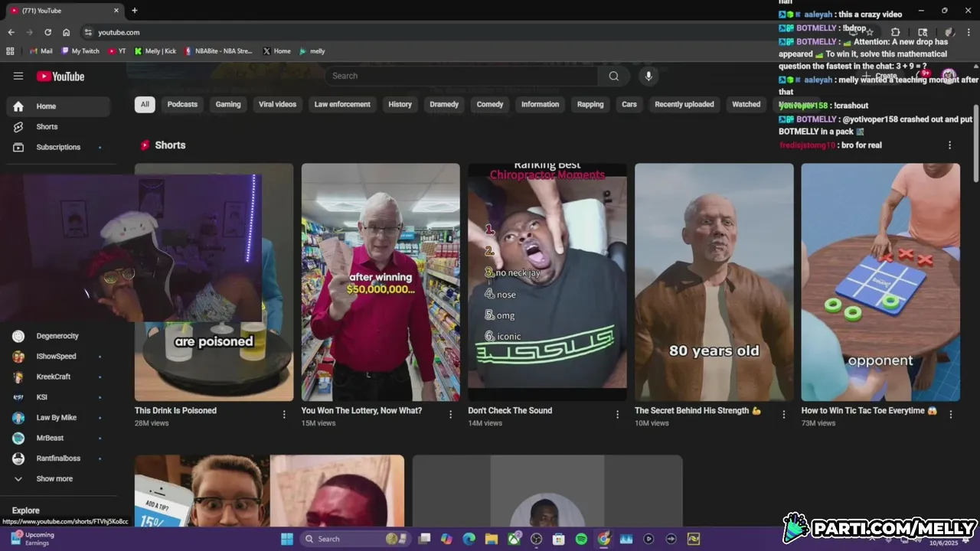Open the YouTube hamburger guide menu

coord(18,76)
